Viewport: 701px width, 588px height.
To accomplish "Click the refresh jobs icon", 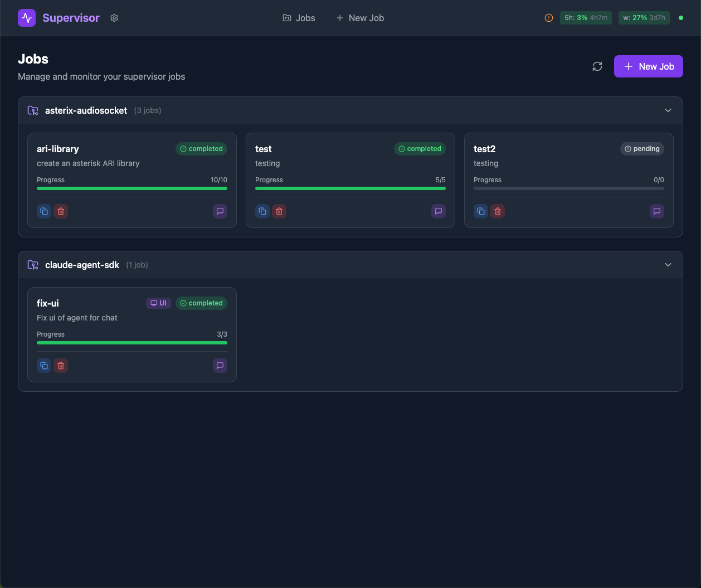I will tap(597, 66).
